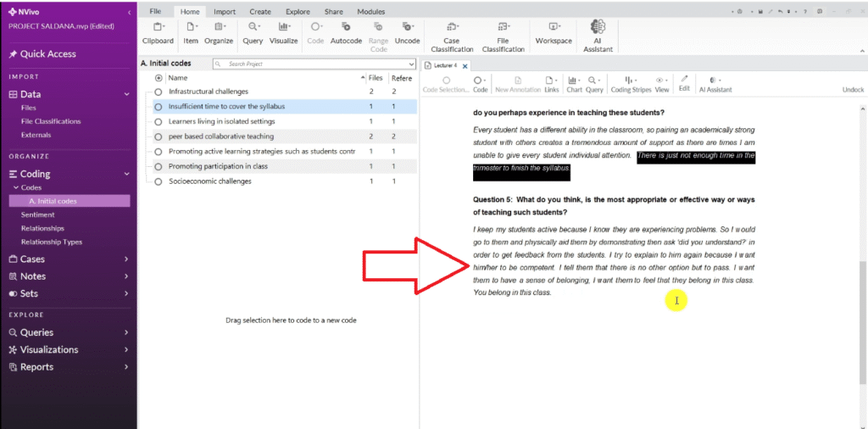Select the Infrastructural challenges code radio button
The height and width of the screenshot is (429, 868).
pyautogui.click(x=159, y=92)
